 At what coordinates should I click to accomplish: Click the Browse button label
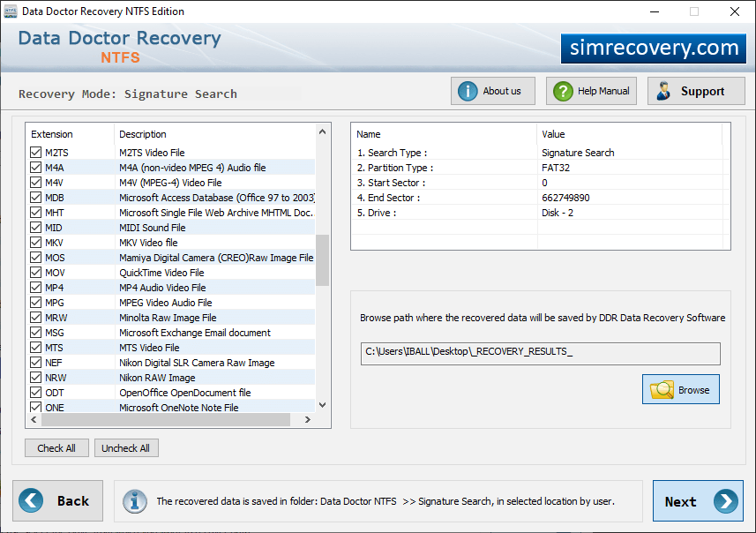pos(693,390)
